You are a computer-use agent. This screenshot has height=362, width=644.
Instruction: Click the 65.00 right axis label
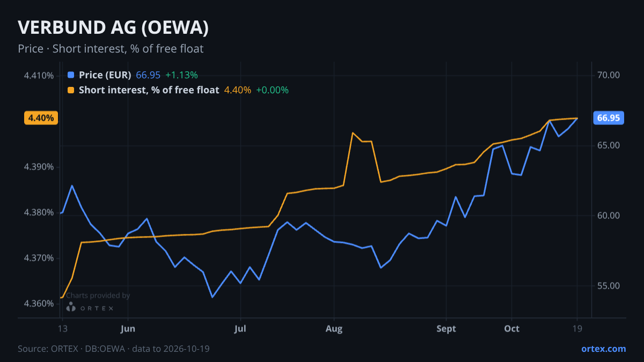(609, 145)
